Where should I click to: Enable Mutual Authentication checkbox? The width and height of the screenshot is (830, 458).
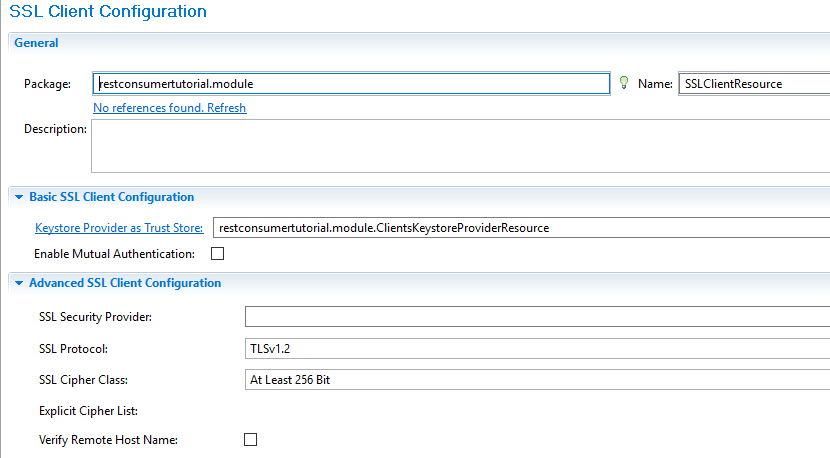[218, 254]
